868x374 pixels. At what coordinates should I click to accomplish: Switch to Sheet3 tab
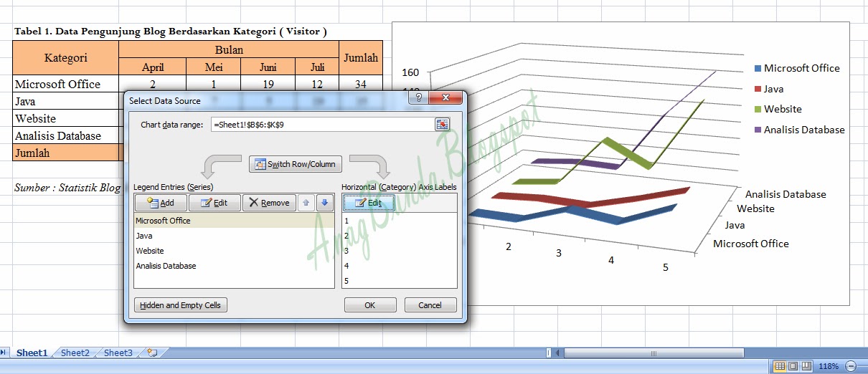click(118, 353)
